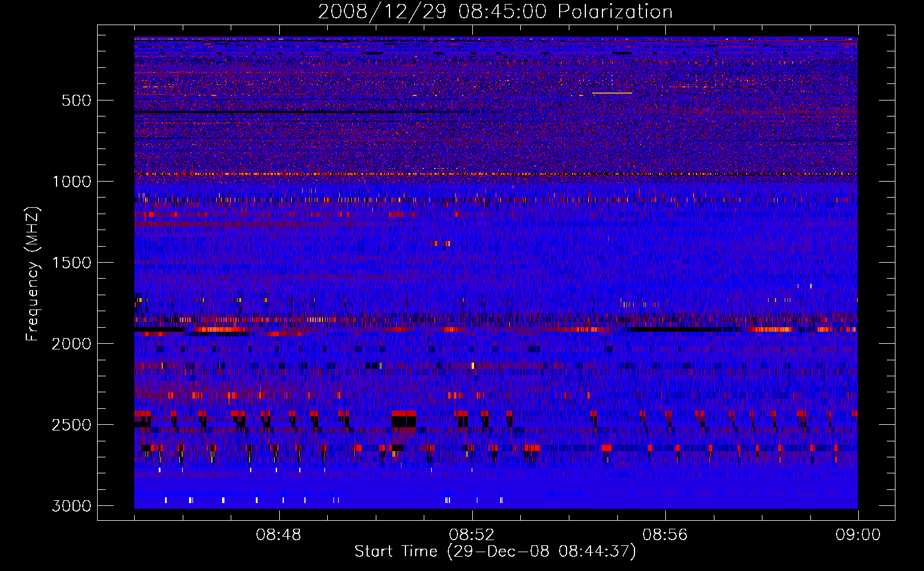Click the 2500 frequency tick label

71,425
